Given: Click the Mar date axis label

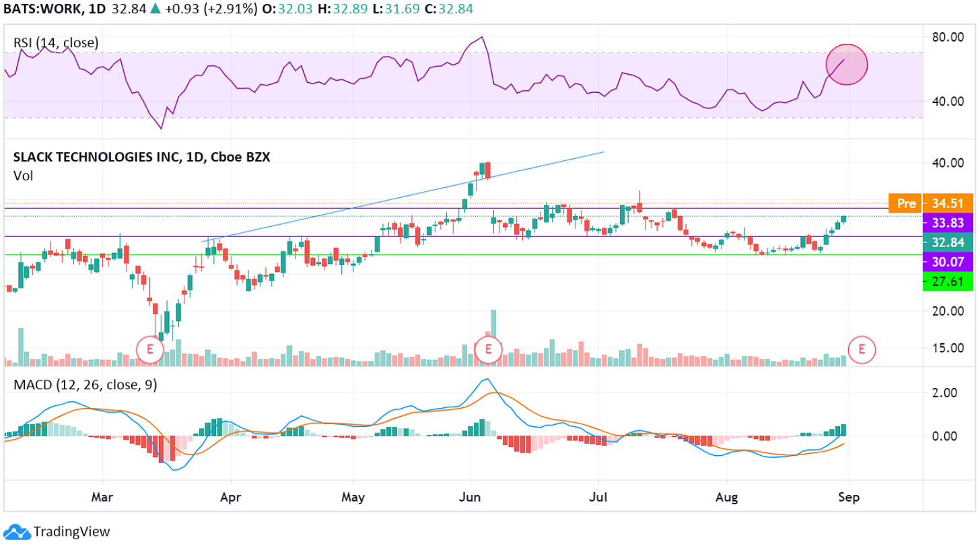Looking at the screenshot, I should 102,498.
